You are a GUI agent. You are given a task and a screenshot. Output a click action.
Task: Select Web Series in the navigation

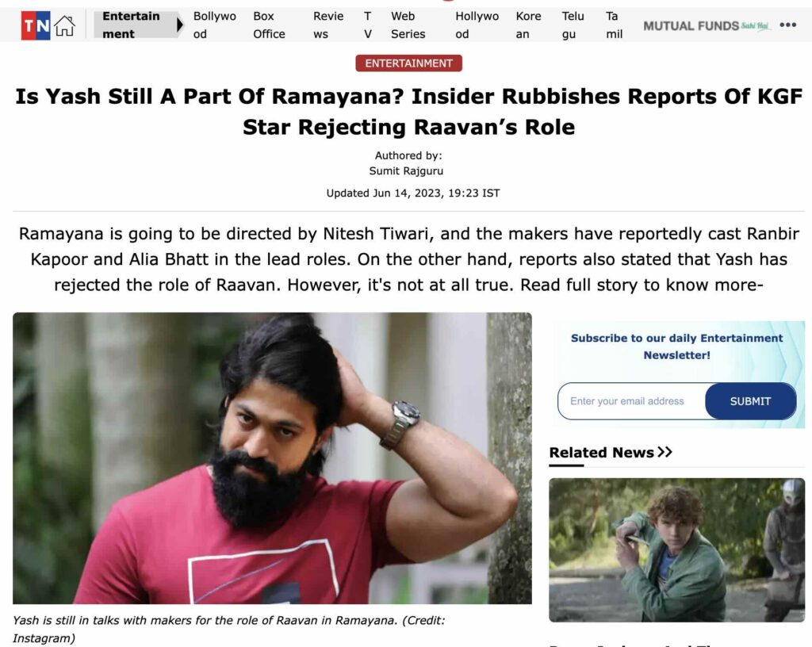pyautogui.click(x=408, y=25)
